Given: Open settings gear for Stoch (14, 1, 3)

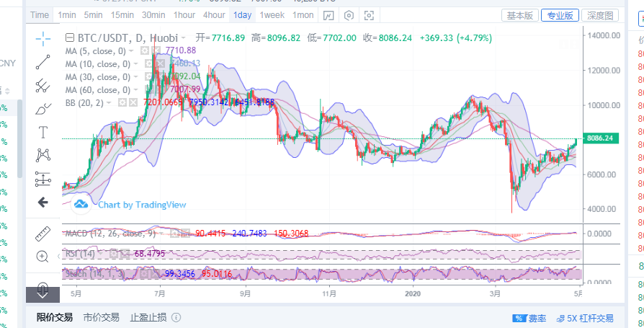Looking at the screenshot, I should [144, 274].
